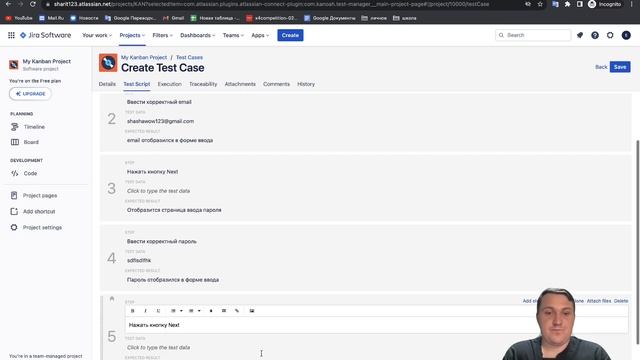Click the text color icon in step 5 toolbar

pyautogui.click(x=211, y=311)
